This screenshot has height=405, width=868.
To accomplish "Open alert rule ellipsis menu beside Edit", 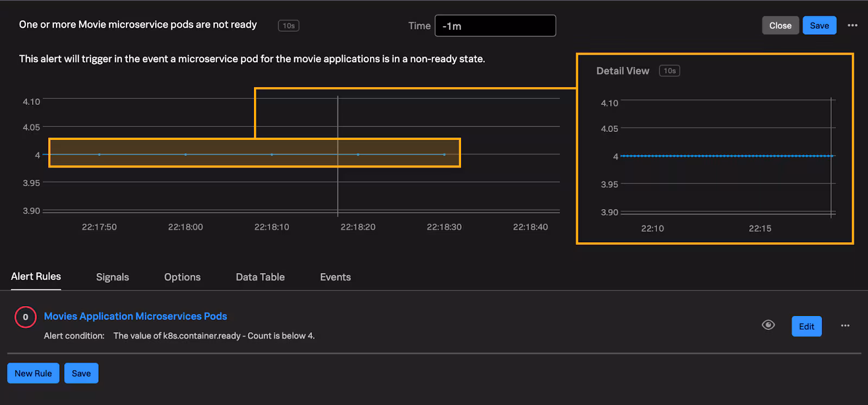I will click(845, 326).
